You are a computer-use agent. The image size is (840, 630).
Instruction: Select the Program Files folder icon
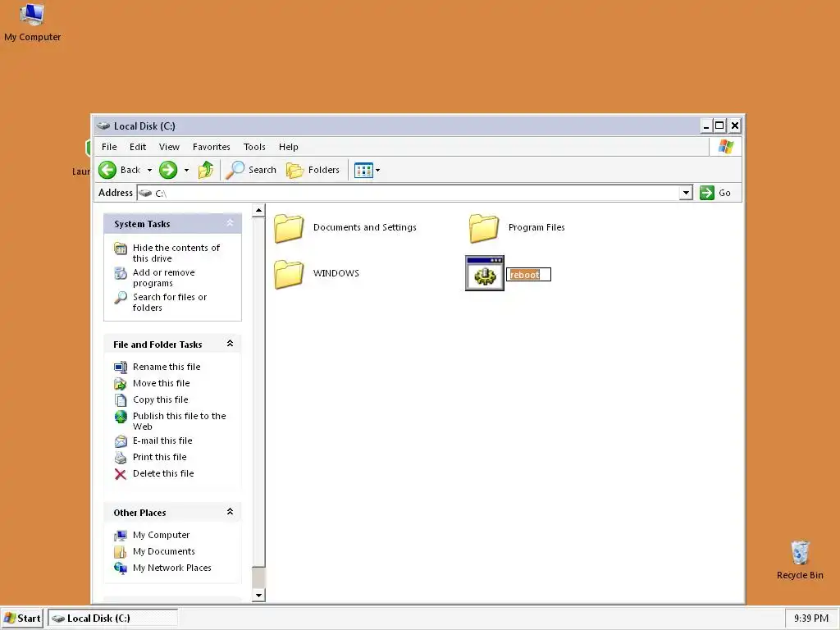click(x=484, y=228)
